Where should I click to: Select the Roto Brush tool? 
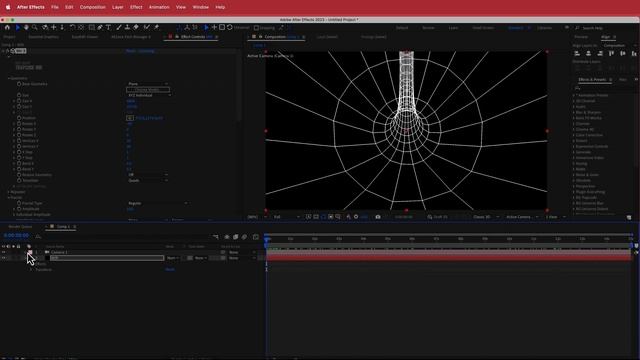click(x=147, y=27)
